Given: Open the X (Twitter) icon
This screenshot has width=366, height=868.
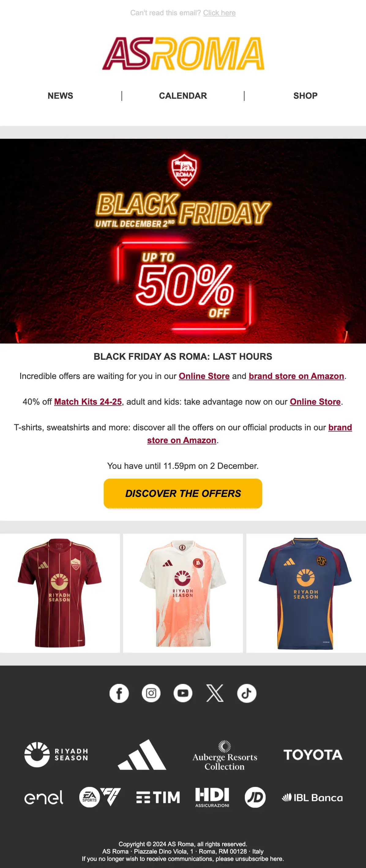Looking at the screenshot, I should pos(215,693).
